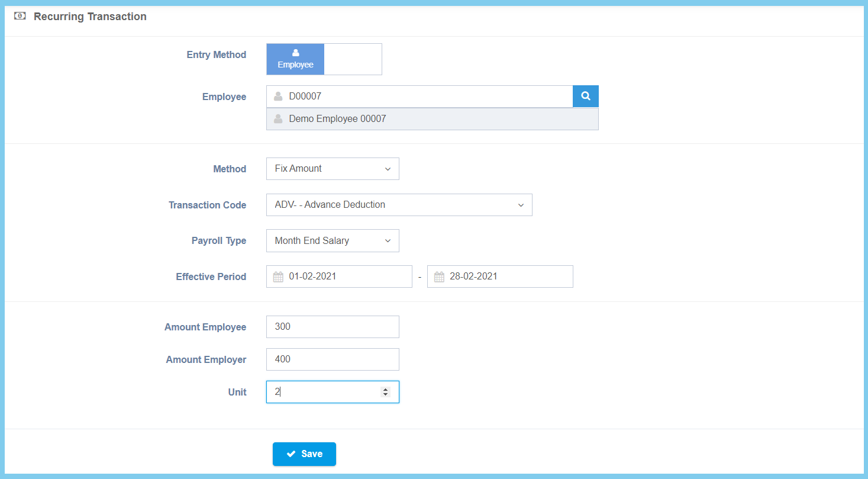
Task: Click the calendar icon for the end date
Action: (x=439, y=277)
